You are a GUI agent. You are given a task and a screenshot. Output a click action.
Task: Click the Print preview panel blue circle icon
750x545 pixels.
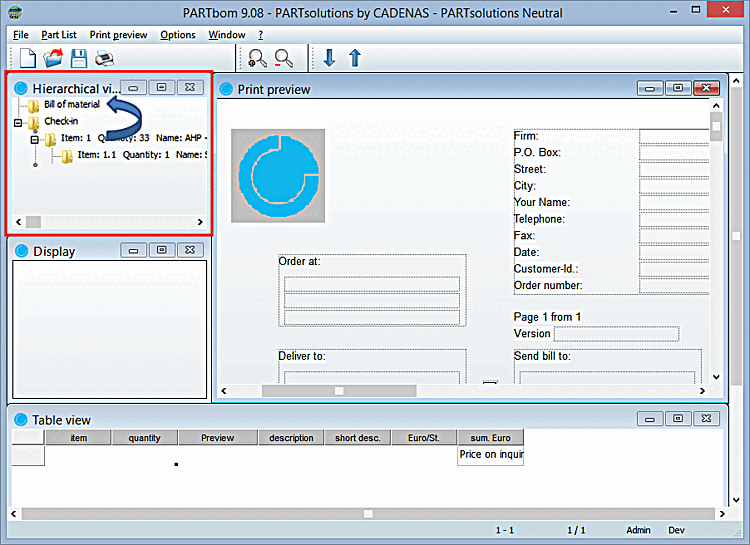tap(226, 89)
